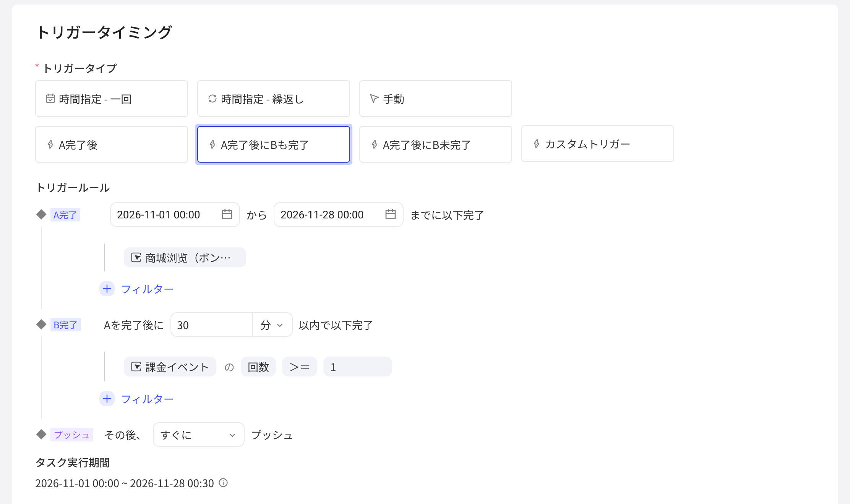Click the 商城浏览 event chip

point(185,258)
